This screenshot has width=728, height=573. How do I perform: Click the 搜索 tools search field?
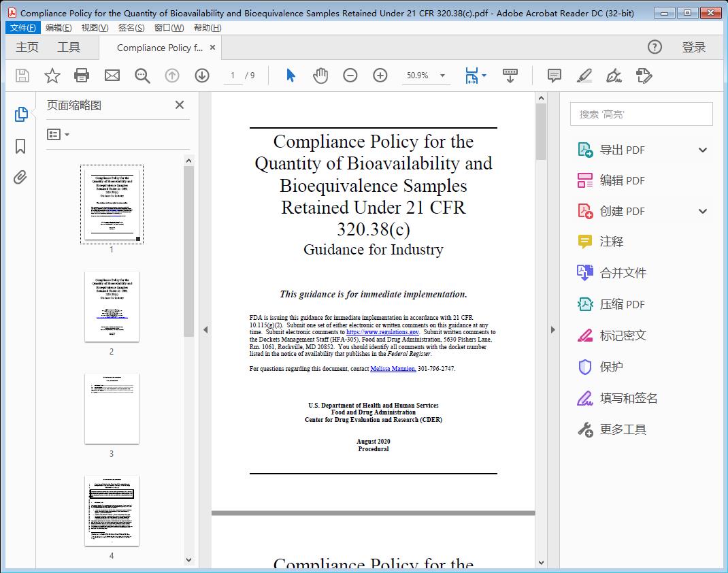click(641, 114)
